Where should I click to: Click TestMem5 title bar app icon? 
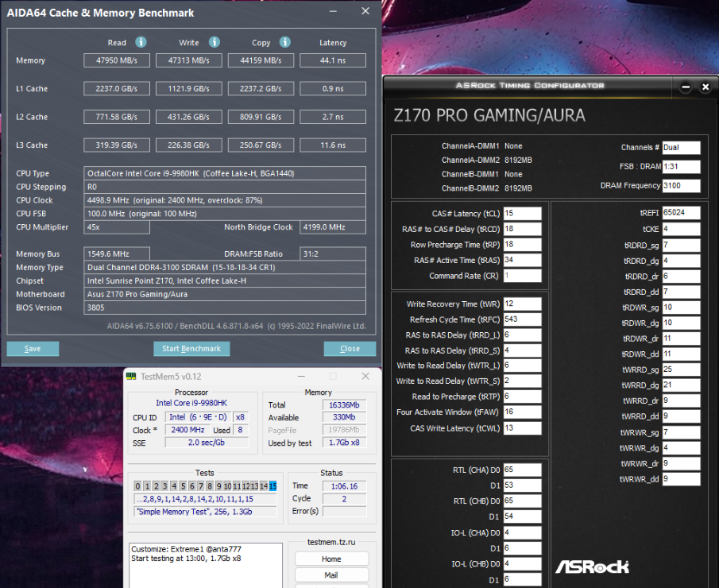131,376
